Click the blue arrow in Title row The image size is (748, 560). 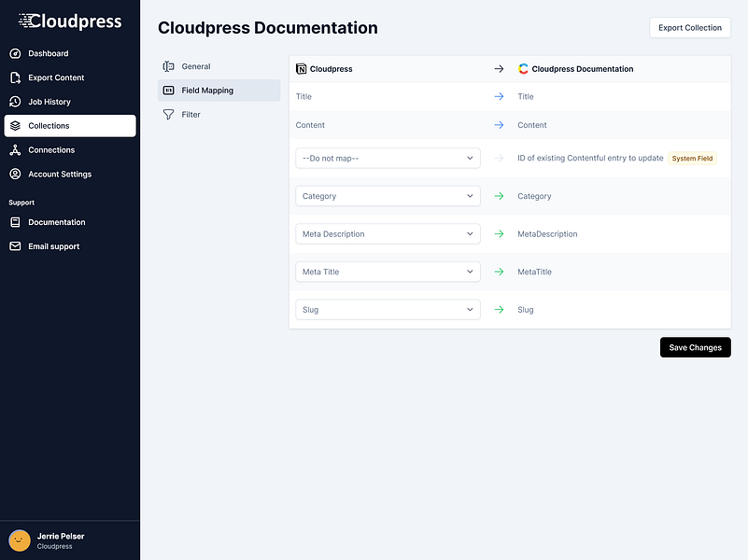pos(499,96)
